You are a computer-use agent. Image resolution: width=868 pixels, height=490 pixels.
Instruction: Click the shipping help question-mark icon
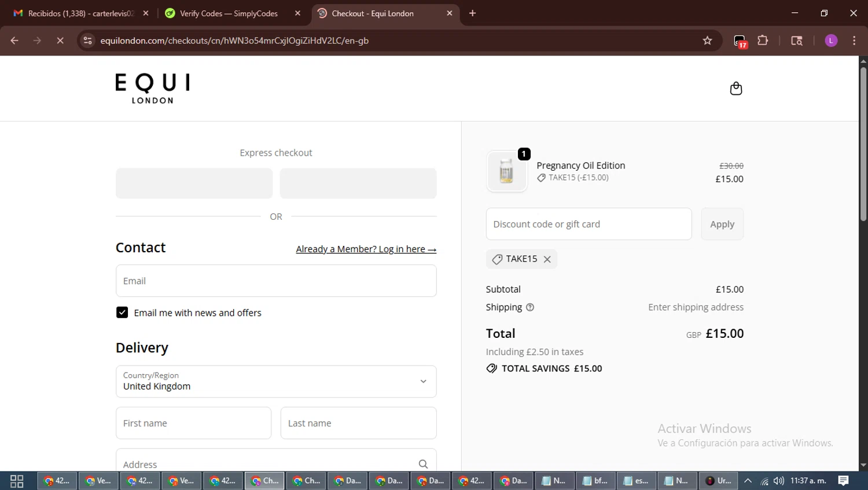(x=530, y=307)
